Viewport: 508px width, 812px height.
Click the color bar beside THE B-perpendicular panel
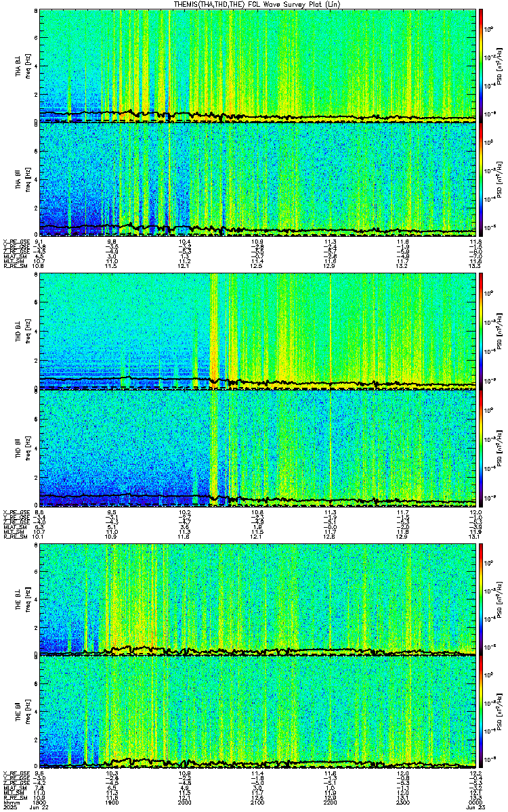(482, 598)
